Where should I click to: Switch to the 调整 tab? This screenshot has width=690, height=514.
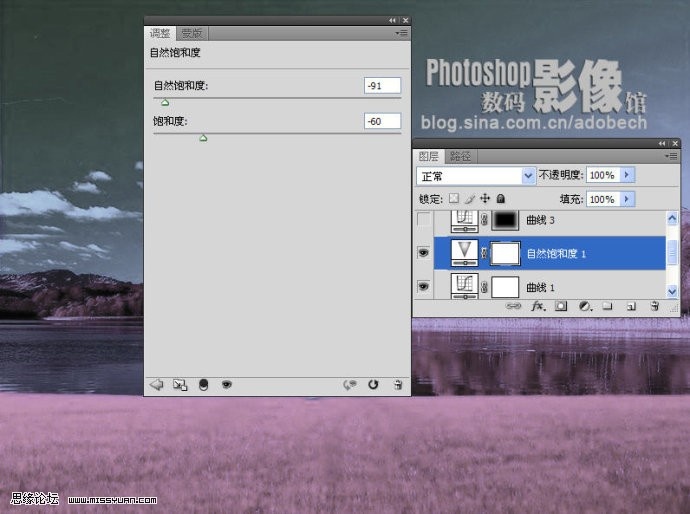pos(160,33)
